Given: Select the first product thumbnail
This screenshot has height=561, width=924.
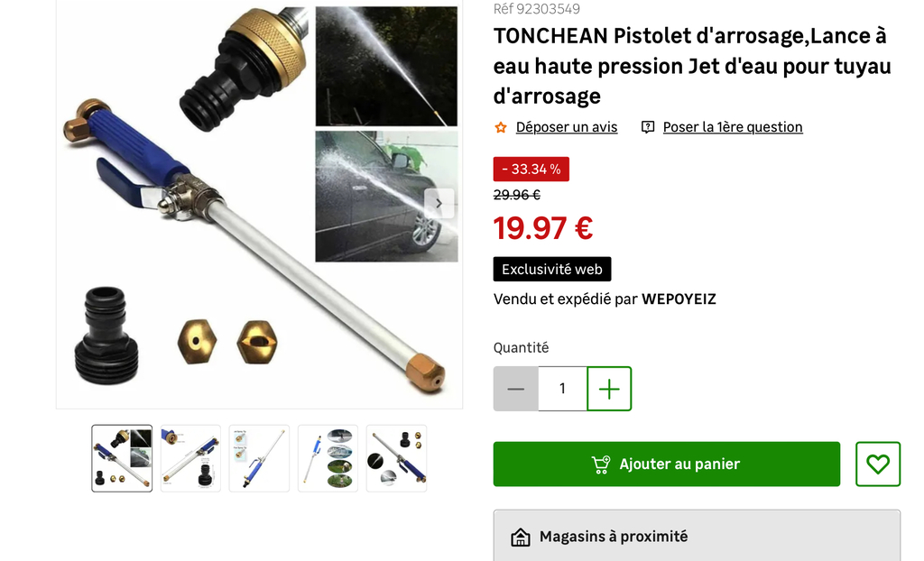Looking at the screenshot, I should 122,458.
